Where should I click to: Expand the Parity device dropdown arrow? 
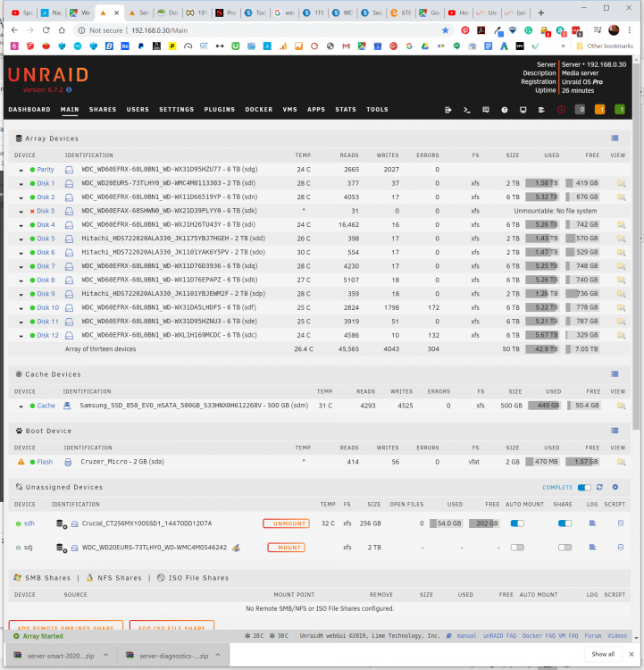(x=21, y=171)
